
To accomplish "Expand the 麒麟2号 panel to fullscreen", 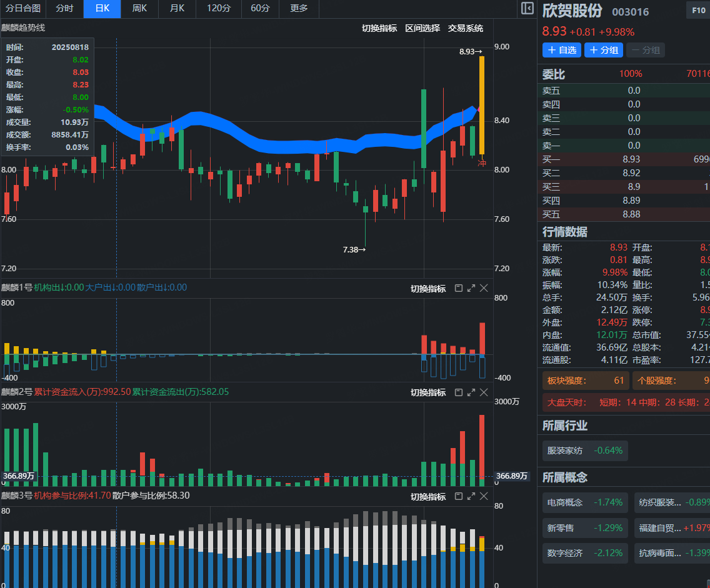I will [471, 392].
